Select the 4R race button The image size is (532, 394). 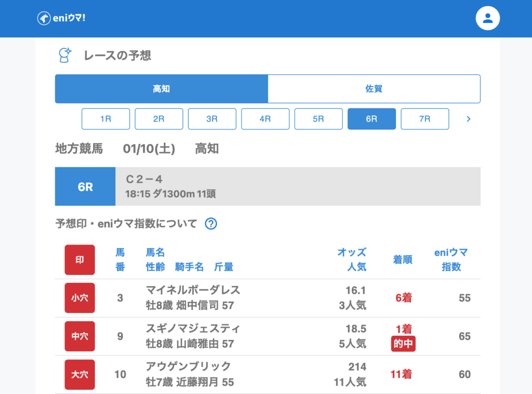[265, 119]
